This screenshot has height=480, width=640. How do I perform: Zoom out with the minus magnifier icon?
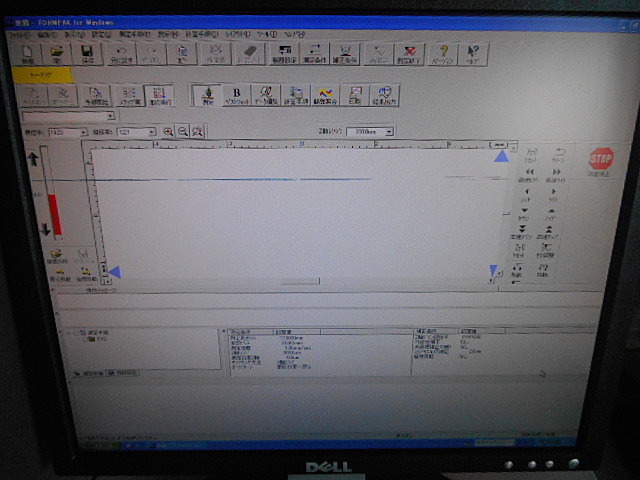[183, 132]
